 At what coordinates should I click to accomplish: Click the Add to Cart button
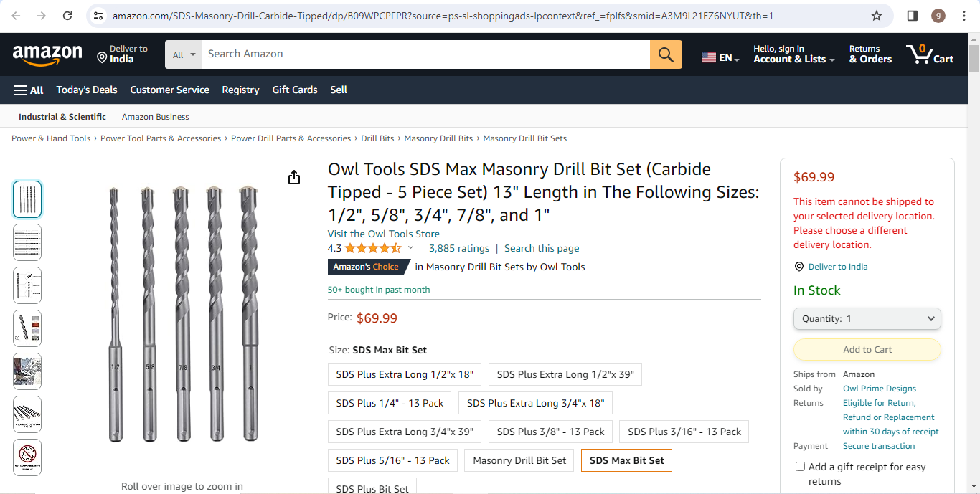coord(867,349)
